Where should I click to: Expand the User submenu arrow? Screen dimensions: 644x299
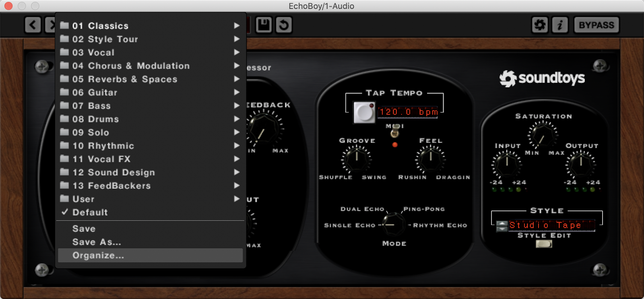pos(237,198)
